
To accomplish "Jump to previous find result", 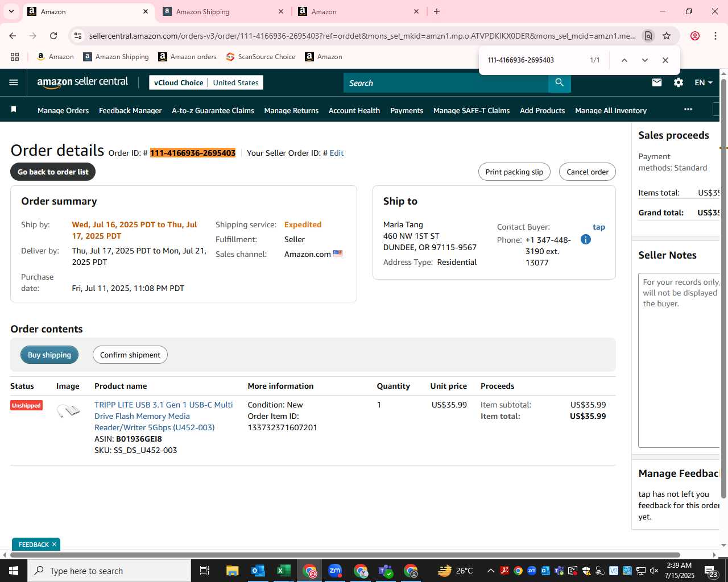I will pos(624,60).
